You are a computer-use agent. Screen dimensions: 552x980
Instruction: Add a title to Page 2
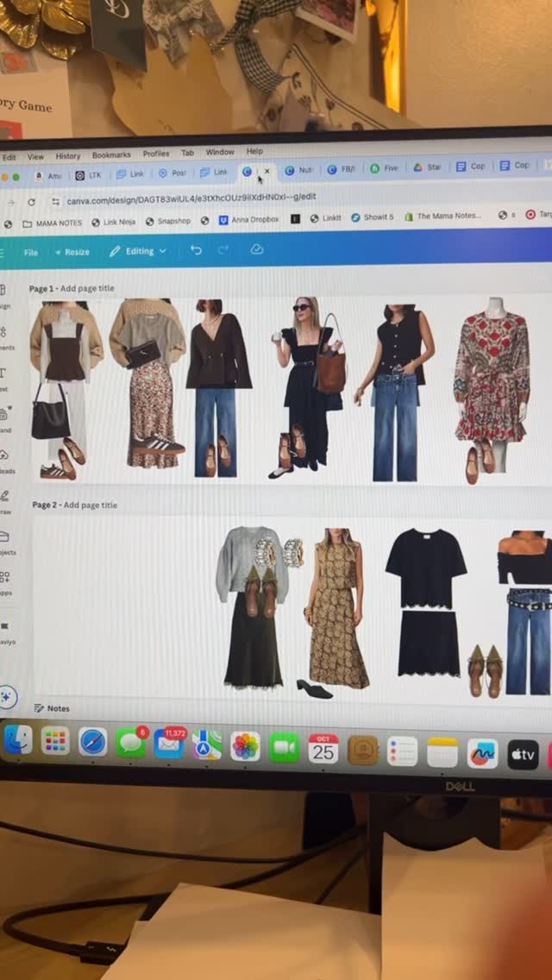pos(90,505)
